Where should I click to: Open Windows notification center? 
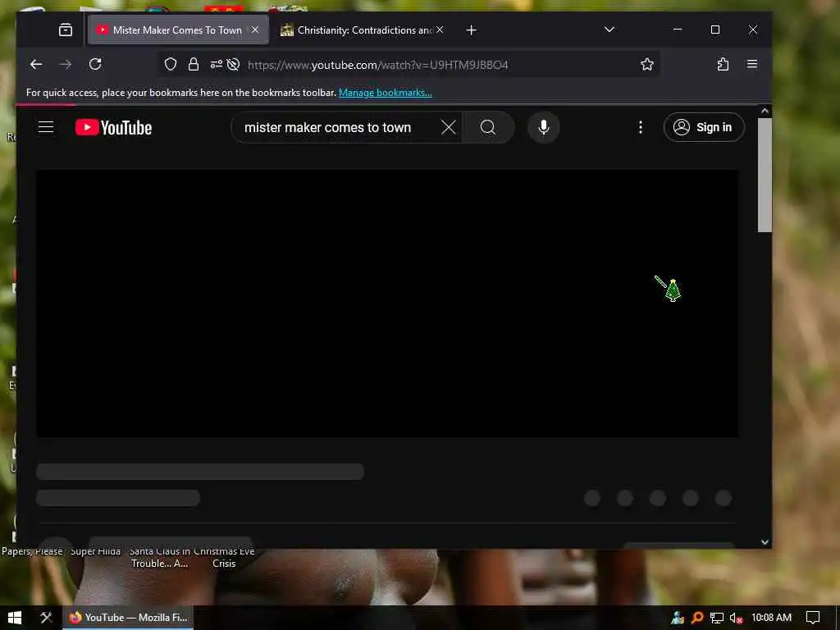coord(813,618)
